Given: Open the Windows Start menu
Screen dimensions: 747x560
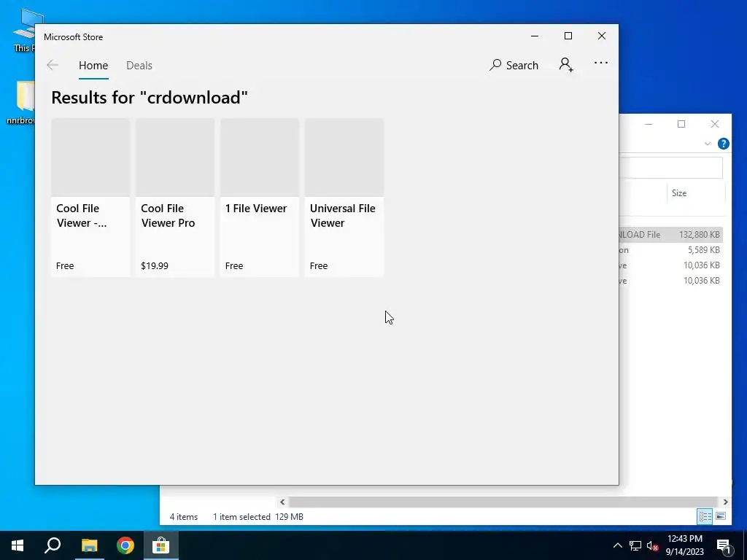Looking at the screenshot, I should point(18,545).
